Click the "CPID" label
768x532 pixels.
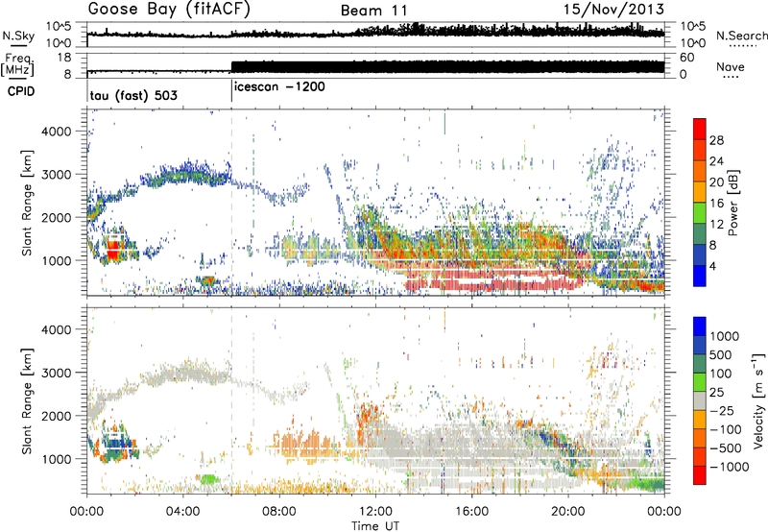pos(20,91)
